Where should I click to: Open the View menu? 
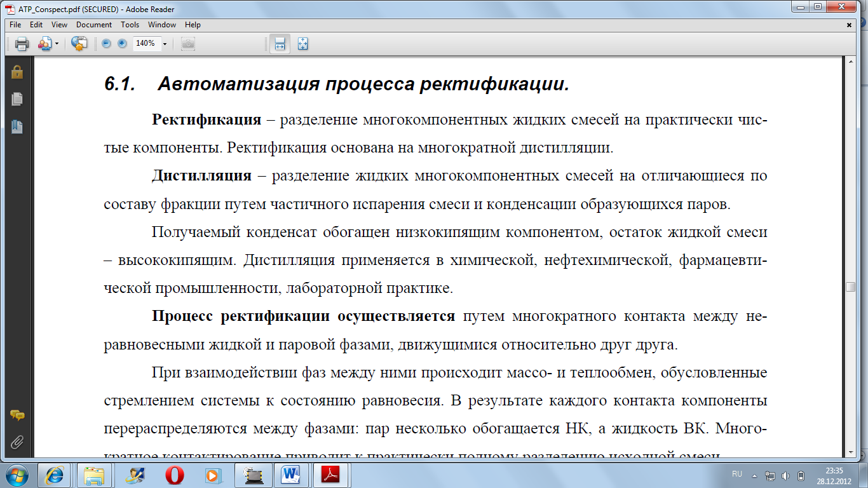click(60, 25)
